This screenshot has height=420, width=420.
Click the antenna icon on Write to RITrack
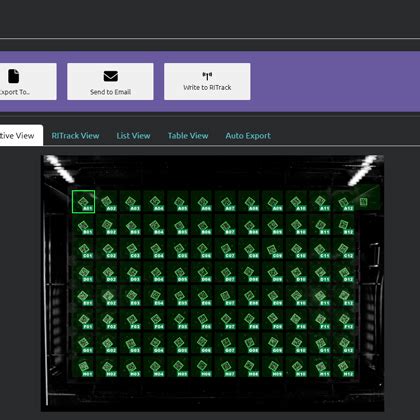click(207, 76)
